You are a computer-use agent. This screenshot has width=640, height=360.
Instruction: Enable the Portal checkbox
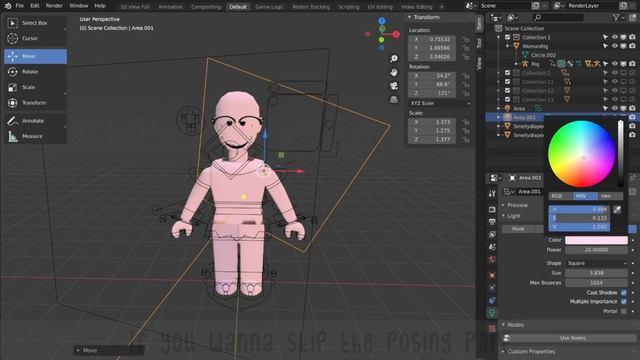tap(624, 311)
